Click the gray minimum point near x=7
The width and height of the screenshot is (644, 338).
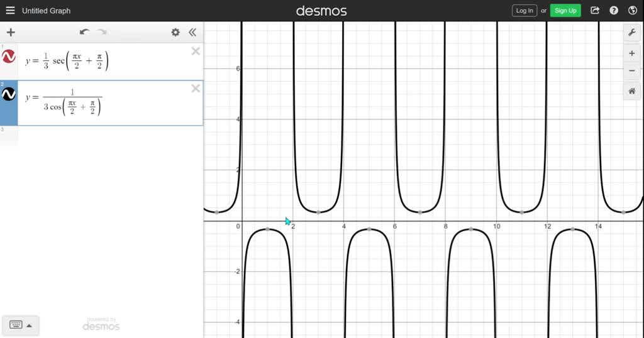[x=419, y=212]
